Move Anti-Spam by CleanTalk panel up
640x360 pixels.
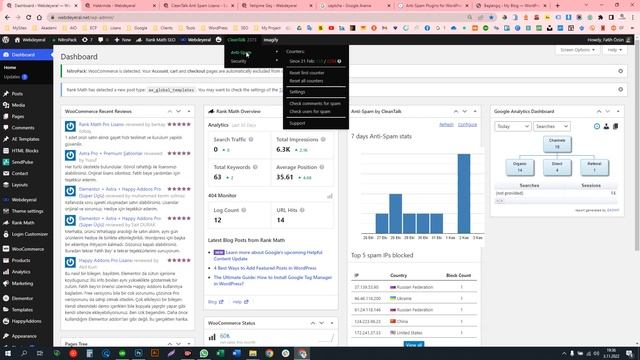point(456,111)
